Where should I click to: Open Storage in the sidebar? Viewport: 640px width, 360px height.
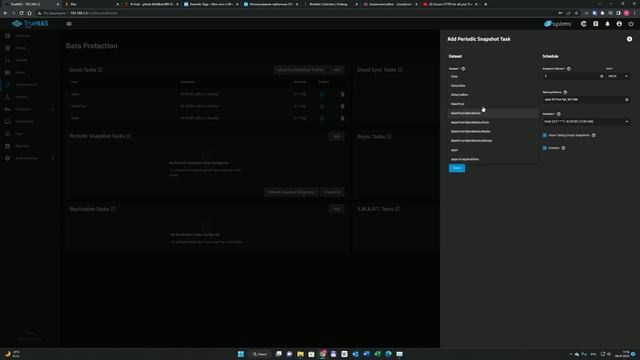(x=21, y=48)
